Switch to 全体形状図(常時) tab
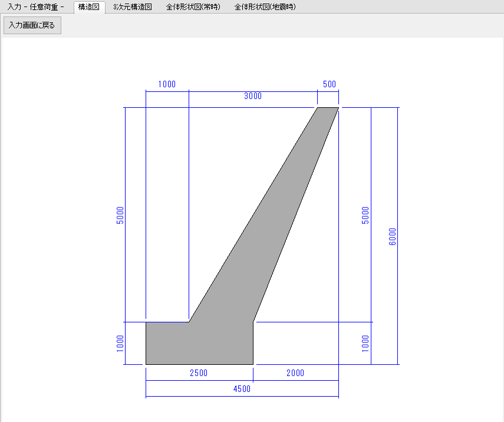This screenshot has width=504, height=422. (x=193, y=6)
